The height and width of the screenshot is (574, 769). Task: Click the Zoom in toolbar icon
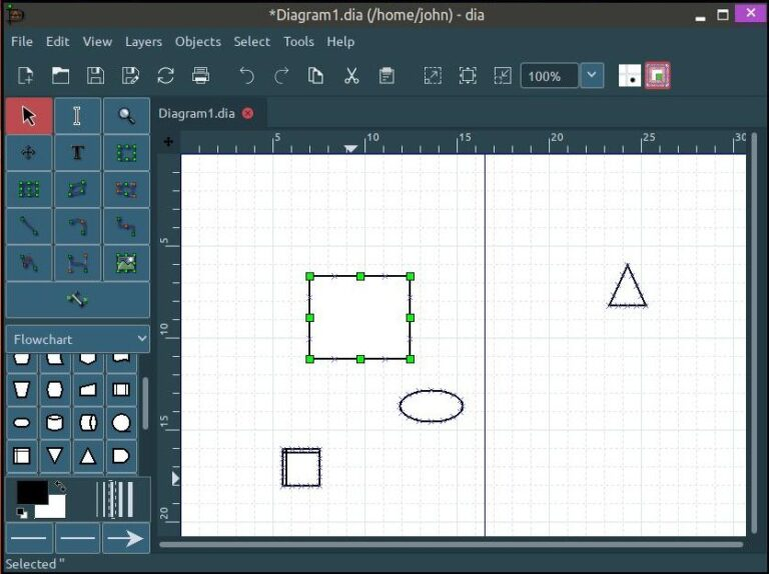433,76
